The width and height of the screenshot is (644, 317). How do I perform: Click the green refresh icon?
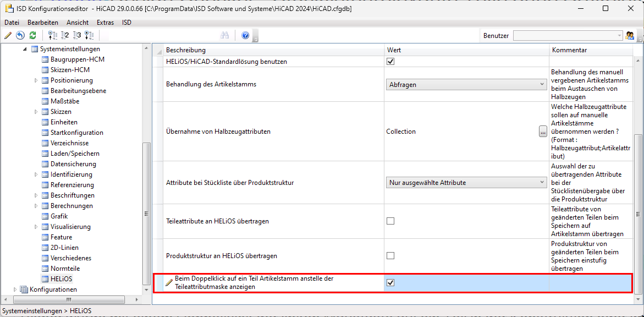point(33,35)
